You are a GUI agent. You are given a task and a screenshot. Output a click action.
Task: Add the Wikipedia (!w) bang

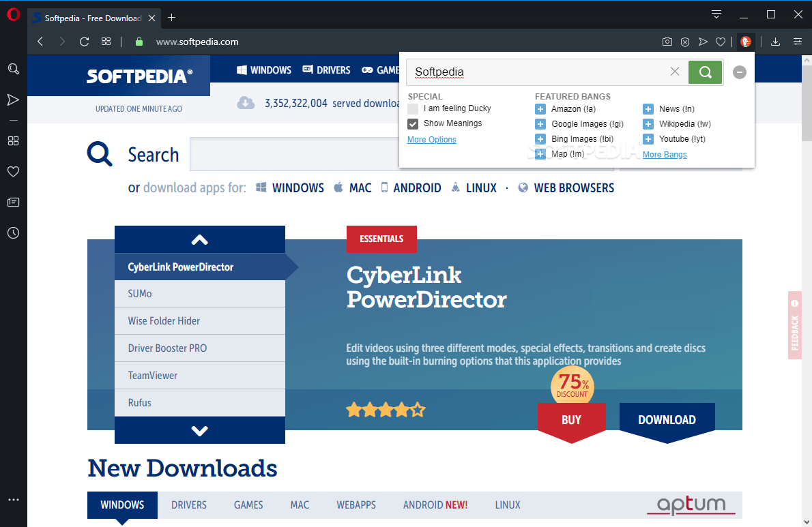pyautogui.click(x=648, y=123)
